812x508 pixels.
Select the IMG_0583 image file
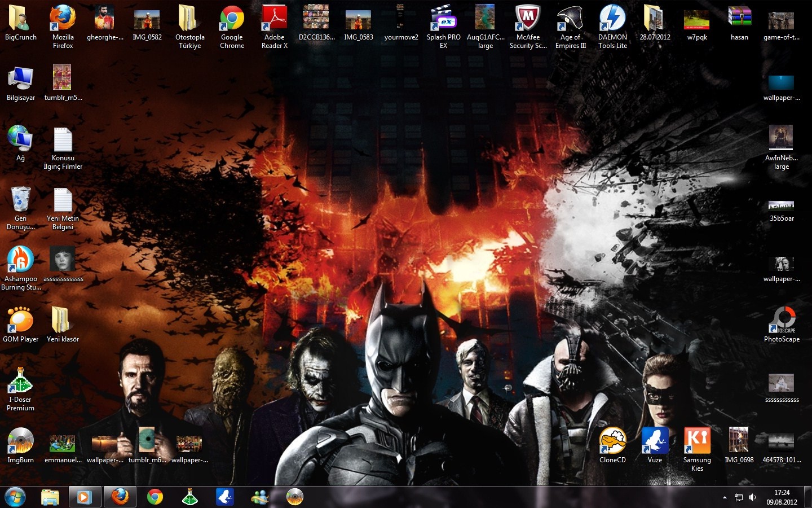(x=359, y=20)
